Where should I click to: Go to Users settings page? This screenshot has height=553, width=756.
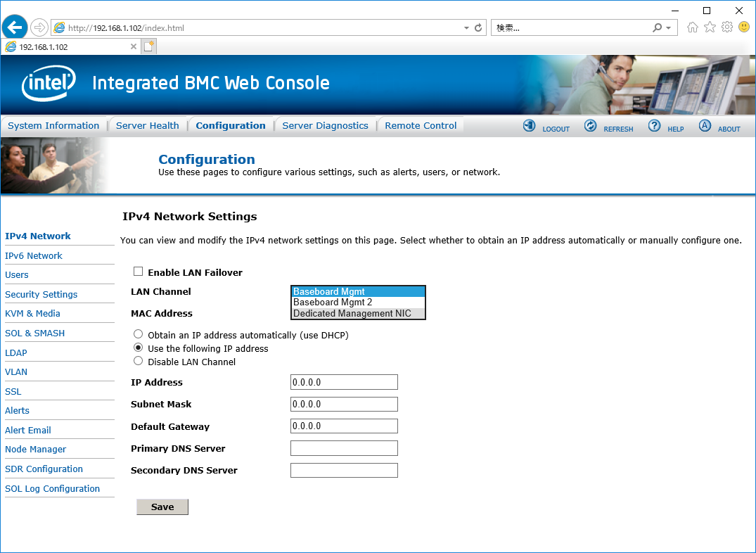point(17,274)
